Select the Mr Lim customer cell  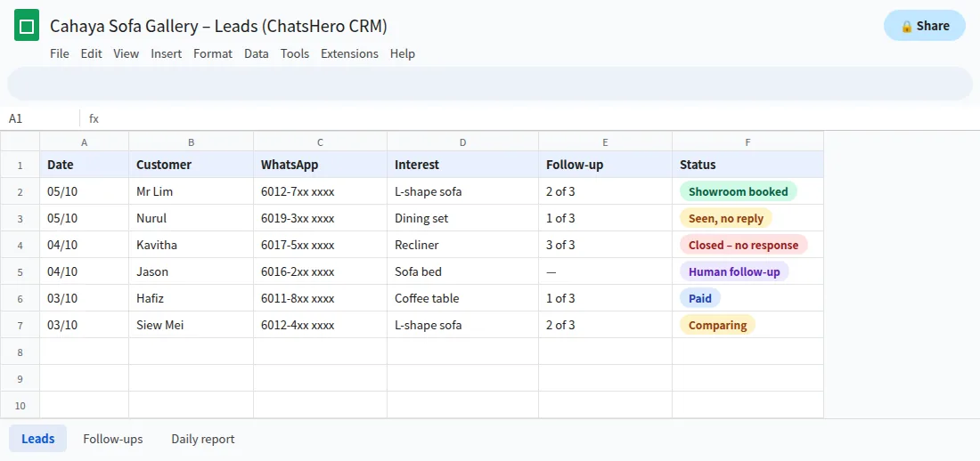(192, 191)
